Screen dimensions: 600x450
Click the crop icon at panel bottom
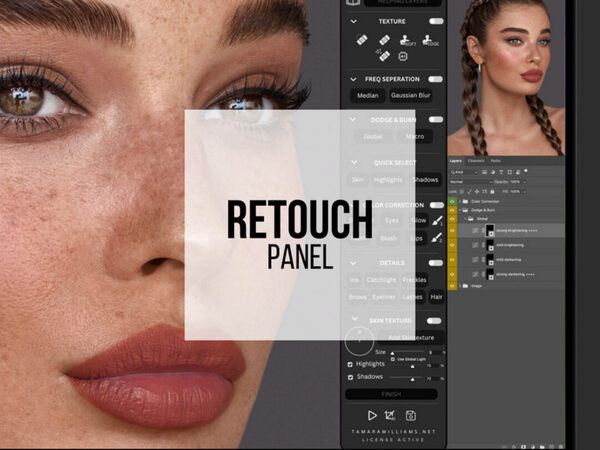tap(391, 415)
